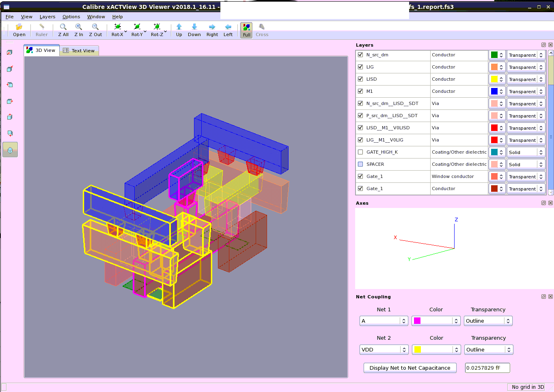The width and height of the screenshot is (554, 392).
Task: Enable the GATE_HIGH_K layer visibility
Action: click(360, 152)
